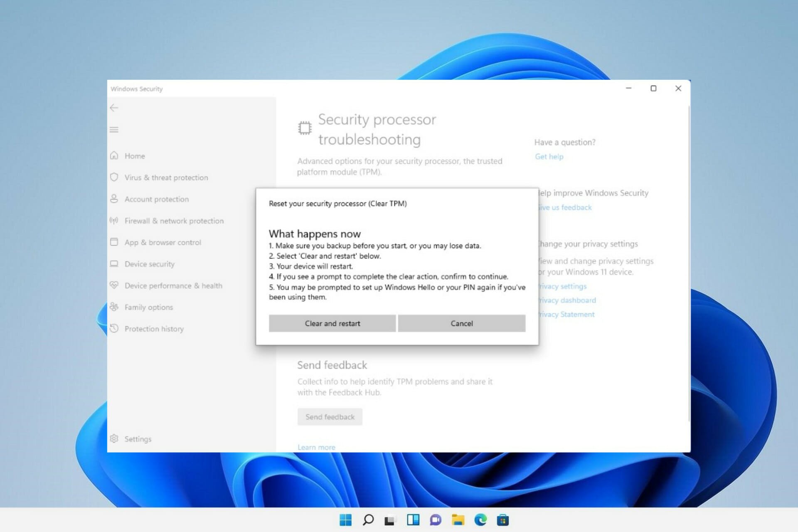Open Protection history page

coord(154,329)
